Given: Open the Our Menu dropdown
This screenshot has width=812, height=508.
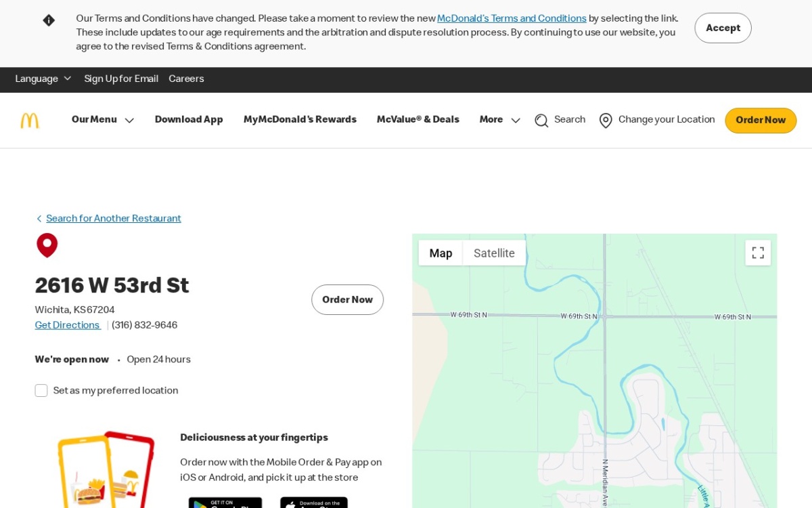Looking at the screenshot, I should coord(103,120).
